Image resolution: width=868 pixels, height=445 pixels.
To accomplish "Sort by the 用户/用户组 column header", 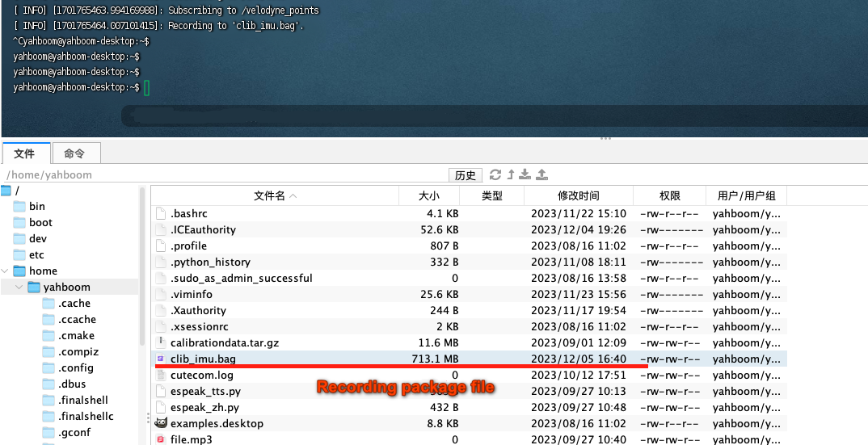I will click(746, 196).
